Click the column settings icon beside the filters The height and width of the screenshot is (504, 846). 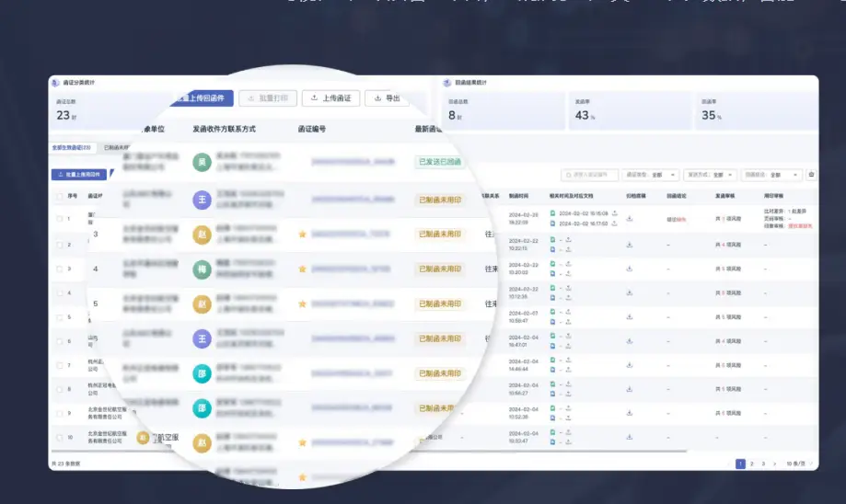pyautogui.click(x=811, y=174)
